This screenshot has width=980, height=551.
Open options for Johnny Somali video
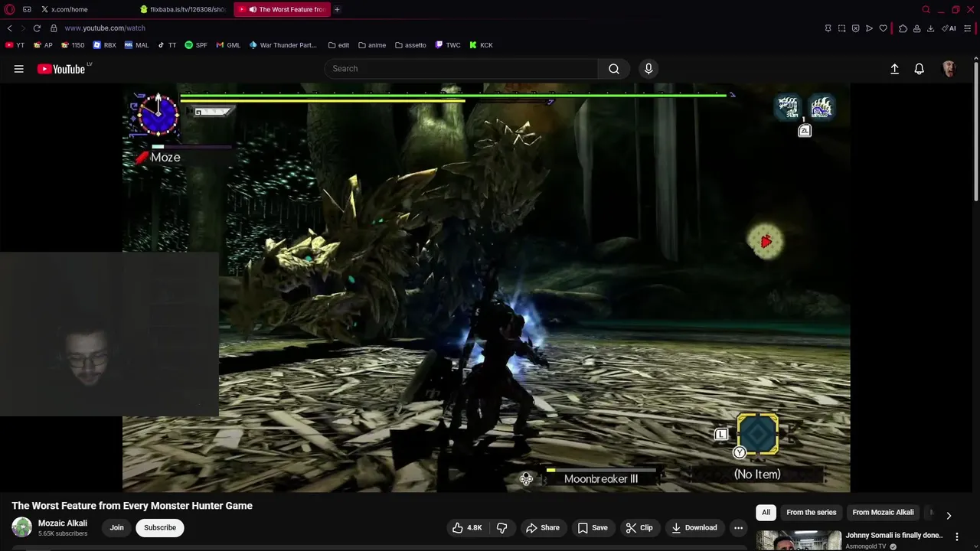click(x=956, y=537)
